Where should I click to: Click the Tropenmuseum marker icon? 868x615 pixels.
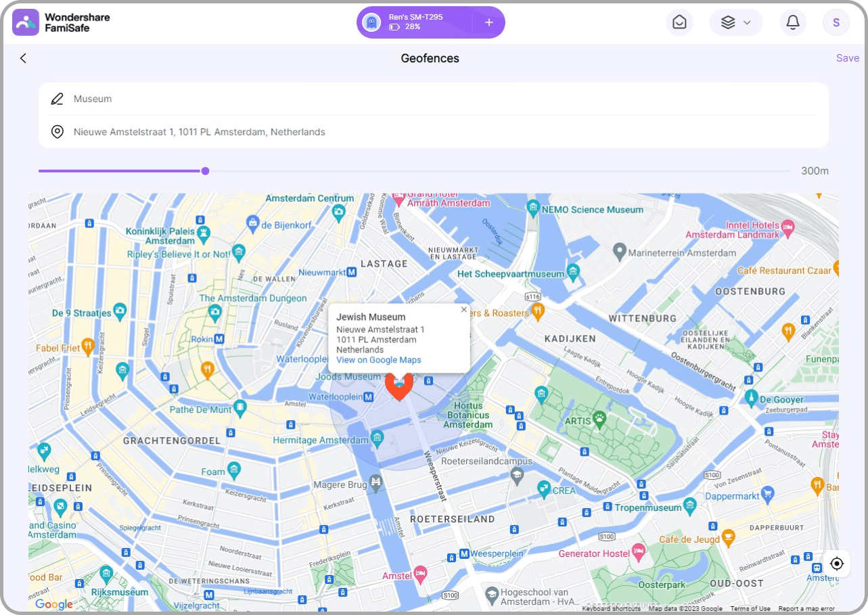[x=689, y=506]
